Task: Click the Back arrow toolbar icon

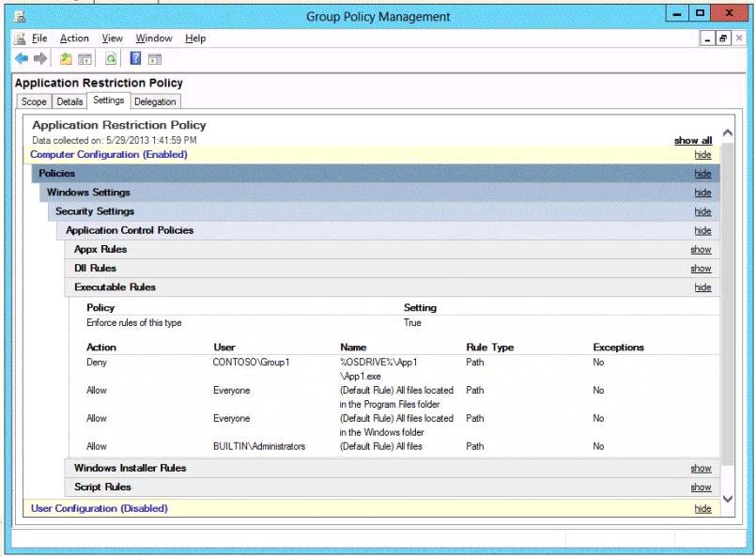Action: pyautogui.click(x=22, y=59)
